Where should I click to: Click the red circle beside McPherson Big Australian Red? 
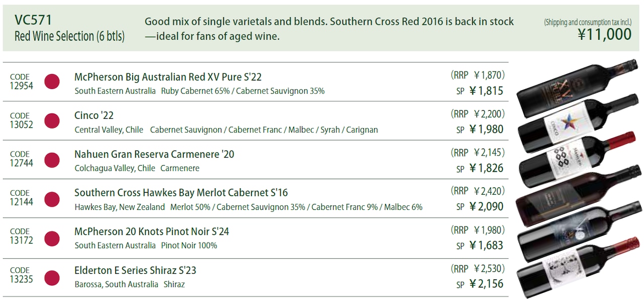coord(52,82)
